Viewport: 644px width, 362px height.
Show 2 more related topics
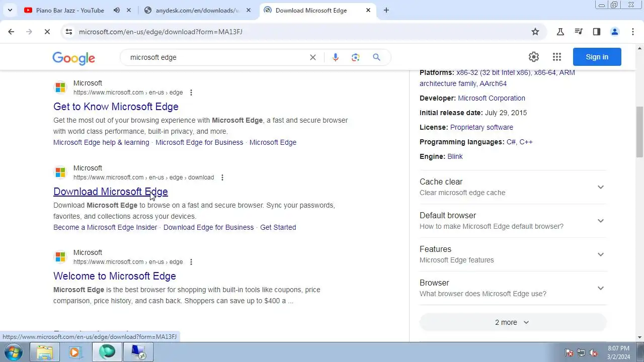click(x=513, y=322)
